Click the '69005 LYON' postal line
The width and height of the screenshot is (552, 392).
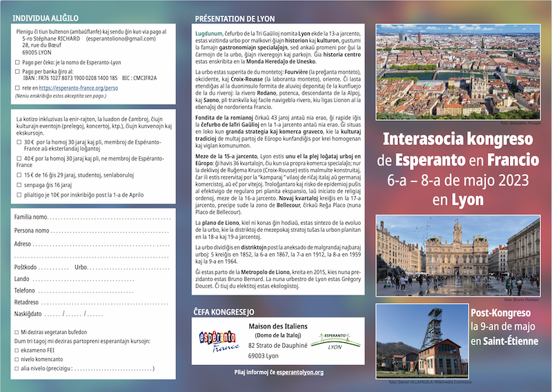tap(37, 52)
